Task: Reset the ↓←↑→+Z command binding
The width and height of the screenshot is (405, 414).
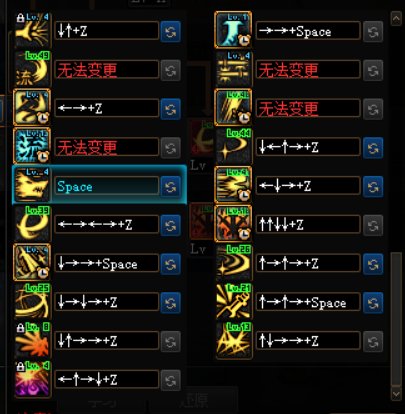Action: (x=373, y=148)
